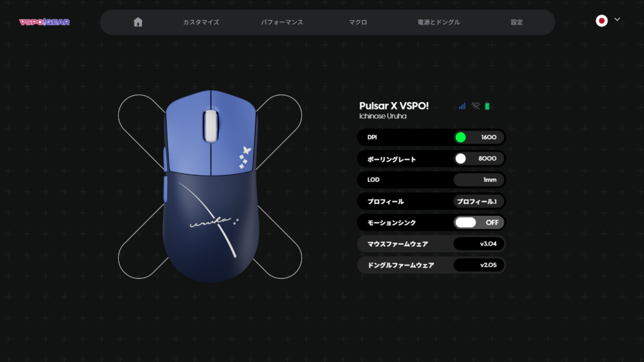
Task: Click the white polling rate indicator dot
Action: pyautogui.click(x=460, y=159)
